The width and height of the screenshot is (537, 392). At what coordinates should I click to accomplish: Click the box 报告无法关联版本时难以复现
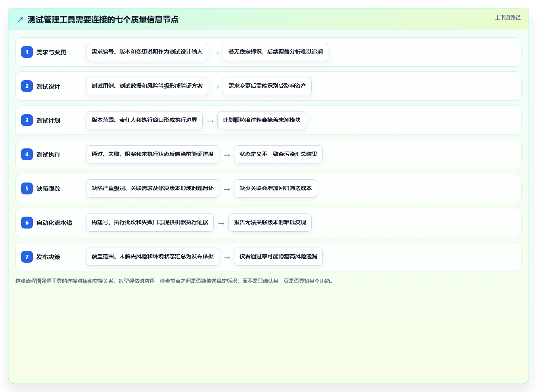pyautogui.click(x=270, y=223)
